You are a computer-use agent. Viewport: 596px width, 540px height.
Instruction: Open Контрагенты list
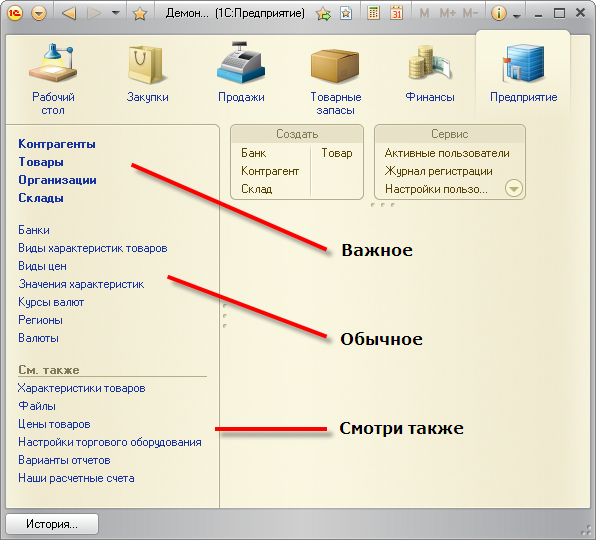click(57, 144)
